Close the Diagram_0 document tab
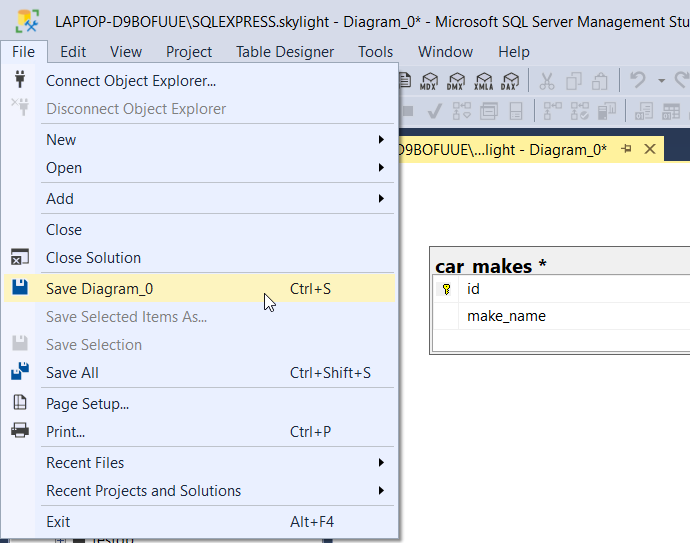 [650, 149]
